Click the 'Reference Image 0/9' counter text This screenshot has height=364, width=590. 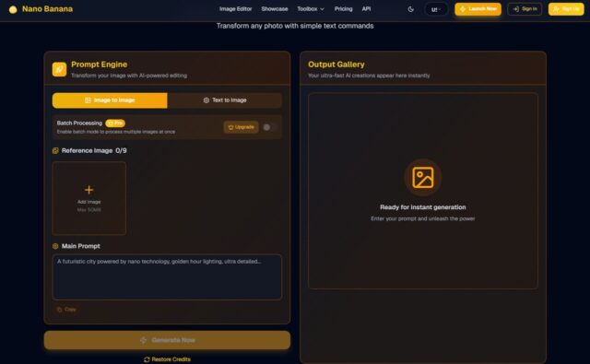[94, 151]
